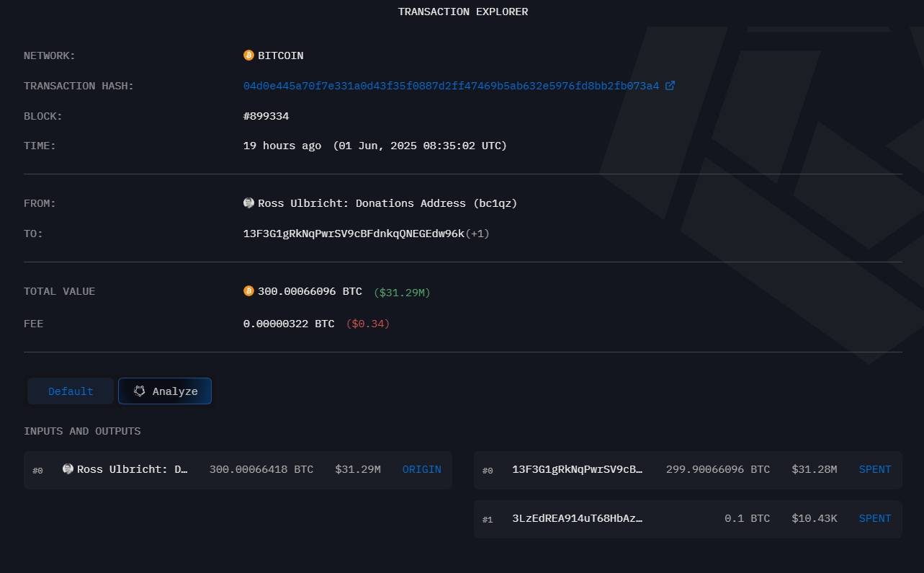The height and width of the screenshot is (573, 924).
Task: Click timestamp 01 Jun, 2025 08:35:02 UTC
Action: pos(420,146)
